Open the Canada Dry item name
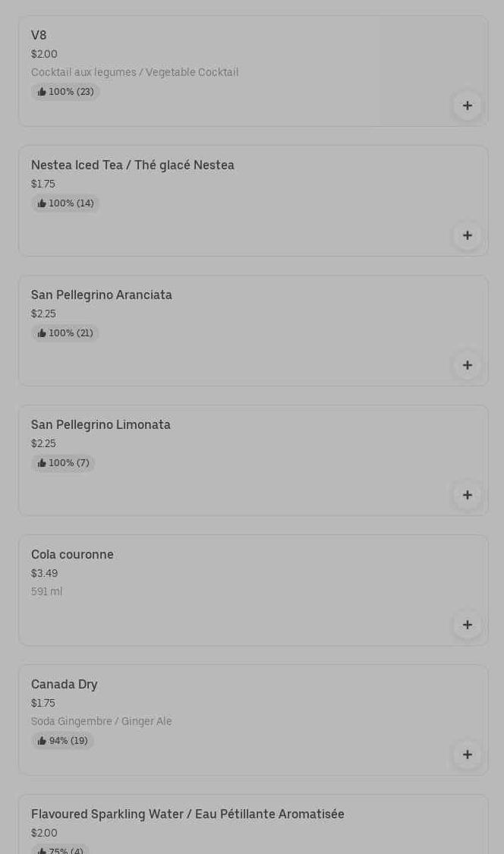 coord(65,685)
